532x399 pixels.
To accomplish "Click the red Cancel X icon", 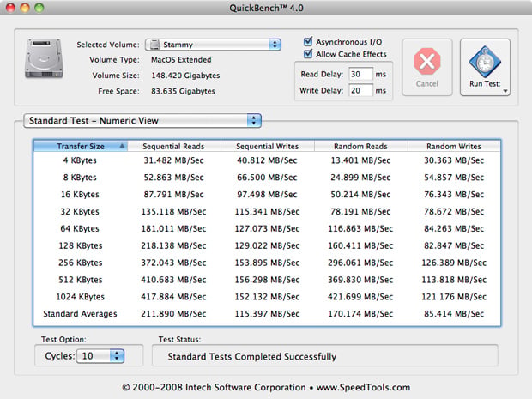I will tap(427, 62).
